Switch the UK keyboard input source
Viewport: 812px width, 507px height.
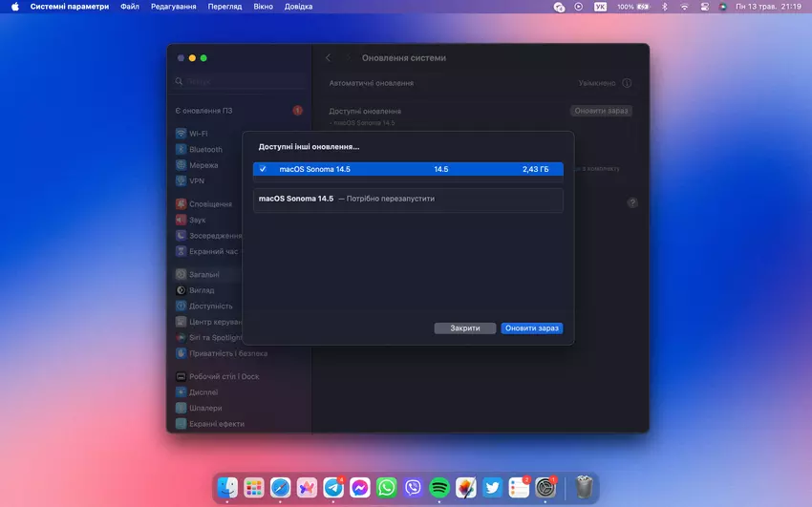pos(600,7)
